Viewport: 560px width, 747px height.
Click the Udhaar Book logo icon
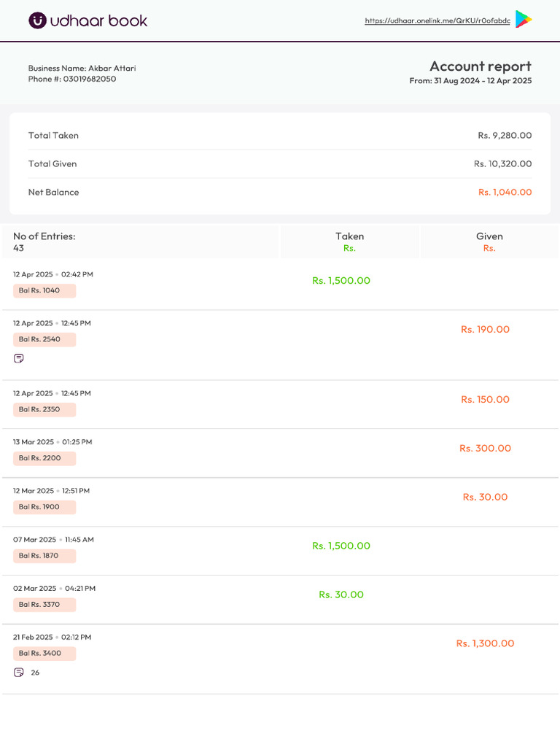tap(37, 20)
